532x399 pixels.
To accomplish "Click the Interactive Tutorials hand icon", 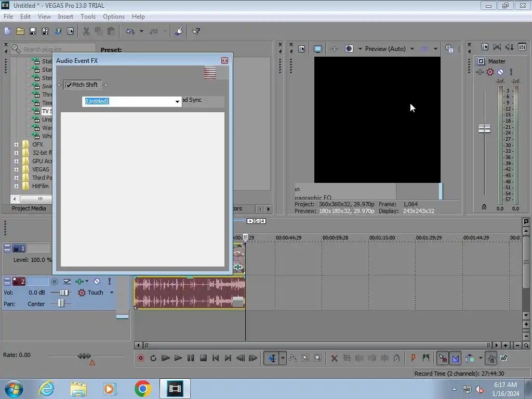I will pyautogui.click(x=179, y=31).
